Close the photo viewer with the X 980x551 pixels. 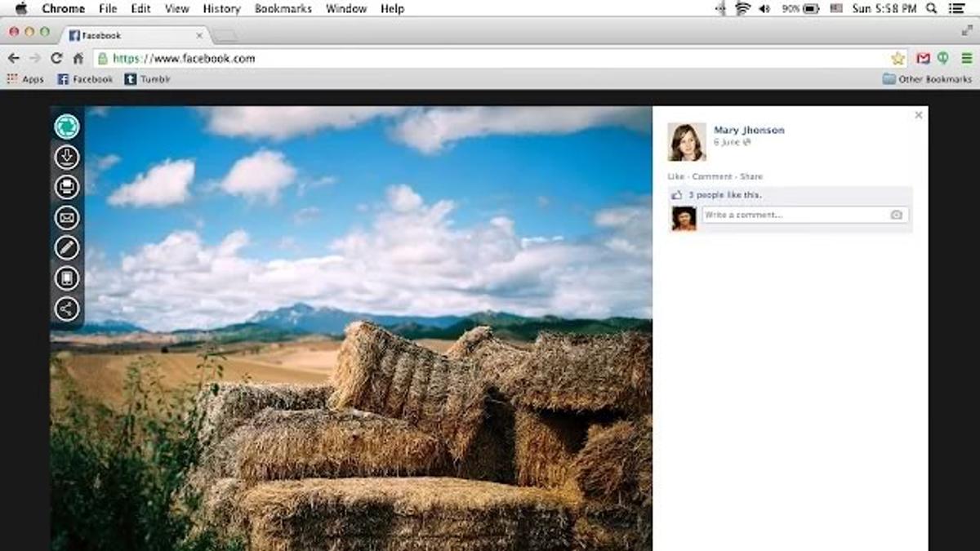point(919,115)
